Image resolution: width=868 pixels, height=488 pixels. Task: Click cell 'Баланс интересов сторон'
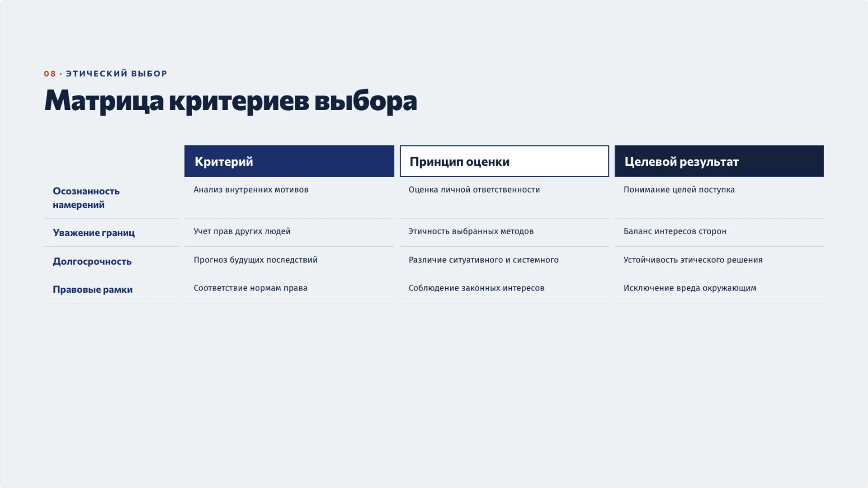pos(675,231)
